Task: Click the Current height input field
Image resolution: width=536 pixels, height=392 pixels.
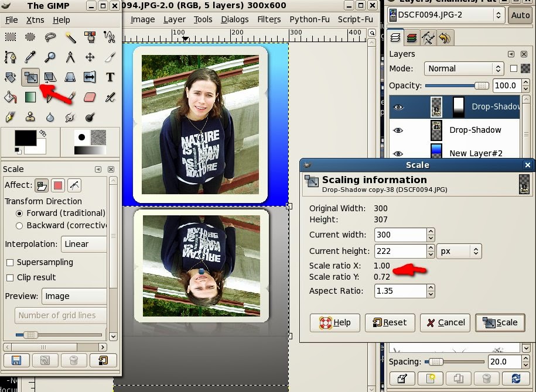Action: point(401,252)
